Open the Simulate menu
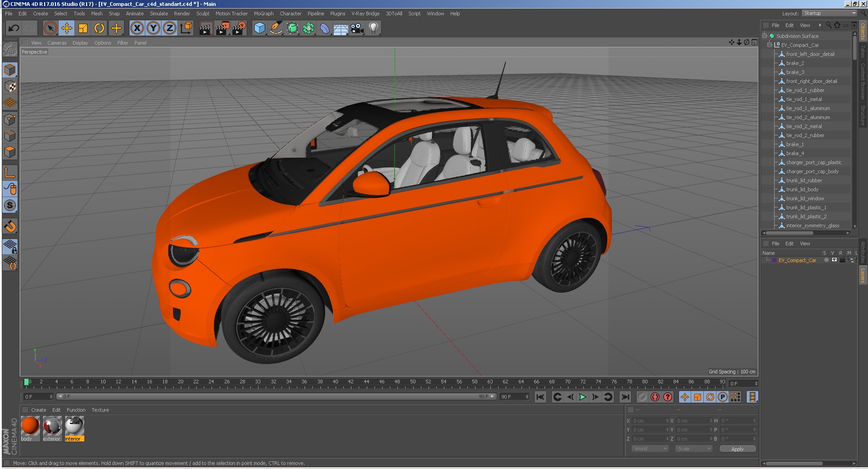This screenshot has height=469, width=868. 159,14
